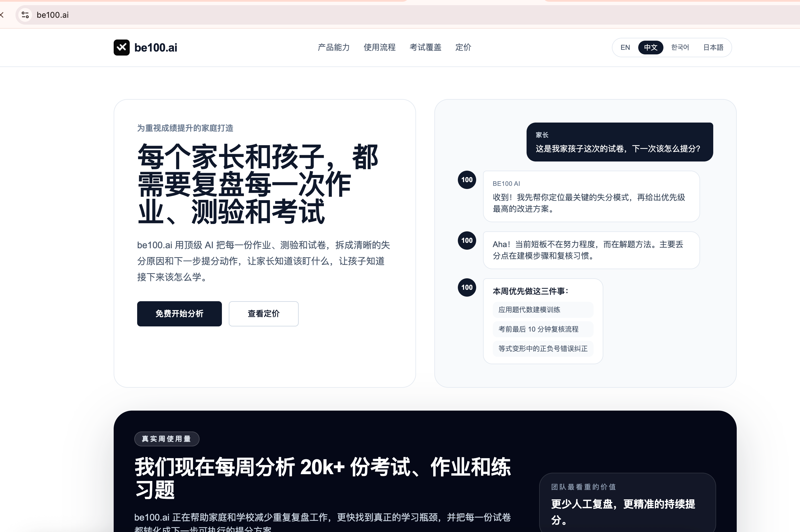Click the be100.ai brand name link
Screen dimensions: 800x532
point(156,48)
